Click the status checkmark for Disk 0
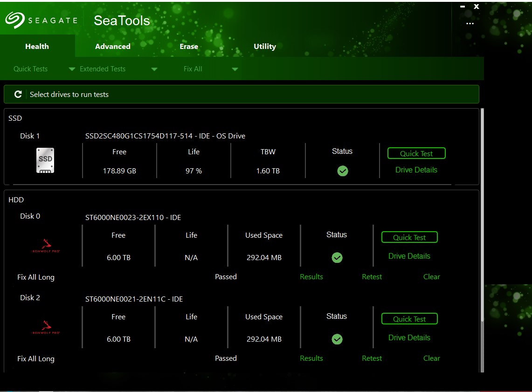This screenshot has height=392, width=532. coord(337,257)
